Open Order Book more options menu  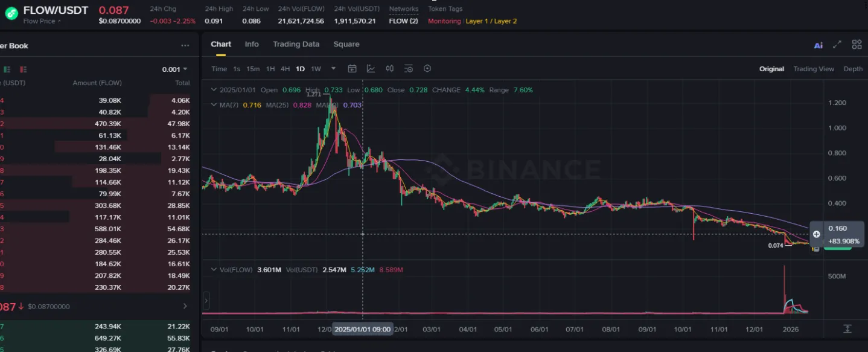(x=185, y=46)
